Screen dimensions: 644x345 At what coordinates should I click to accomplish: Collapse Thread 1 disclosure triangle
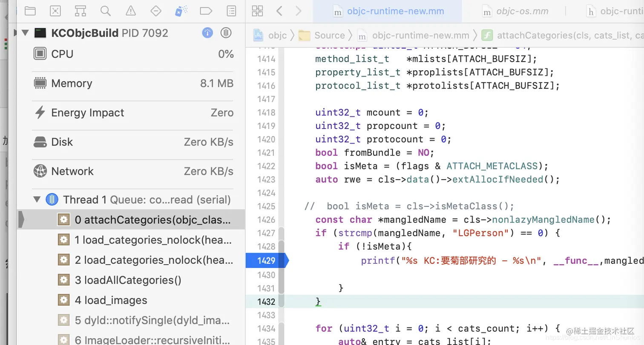point(37,199)
